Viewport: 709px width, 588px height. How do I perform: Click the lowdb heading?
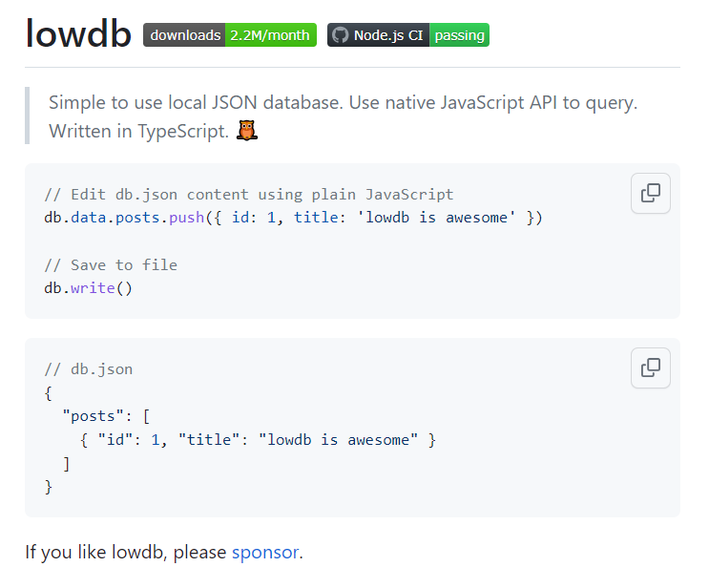pyautogui.click(x=78, y=34)
